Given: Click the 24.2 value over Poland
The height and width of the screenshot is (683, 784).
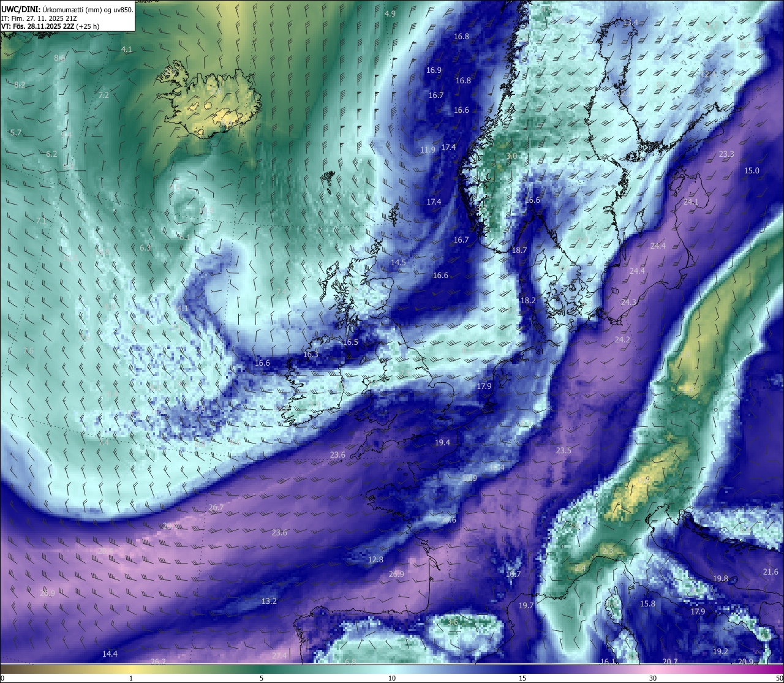Looking at the screenshot, I should [x=622, y=339].
